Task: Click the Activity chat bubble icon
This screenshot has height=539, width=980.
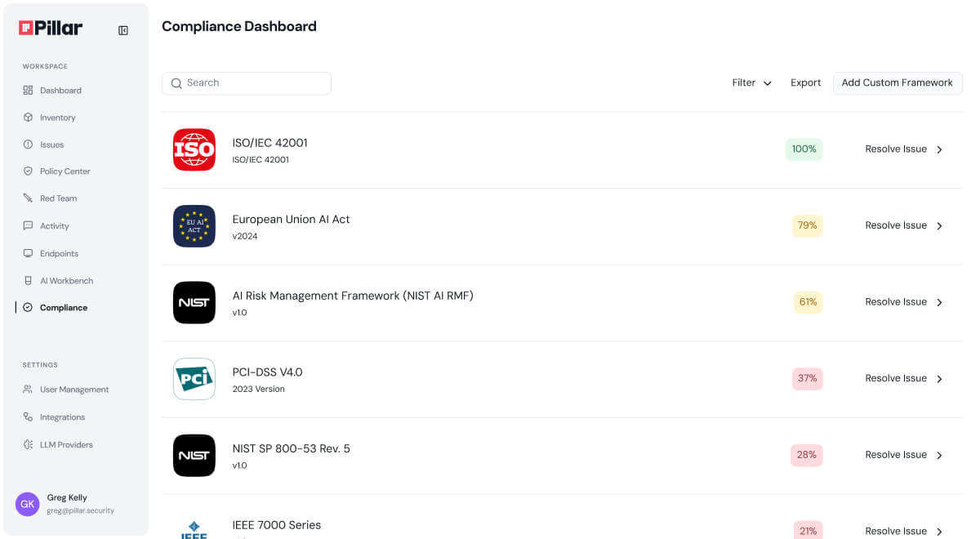Action: point(28,226)
